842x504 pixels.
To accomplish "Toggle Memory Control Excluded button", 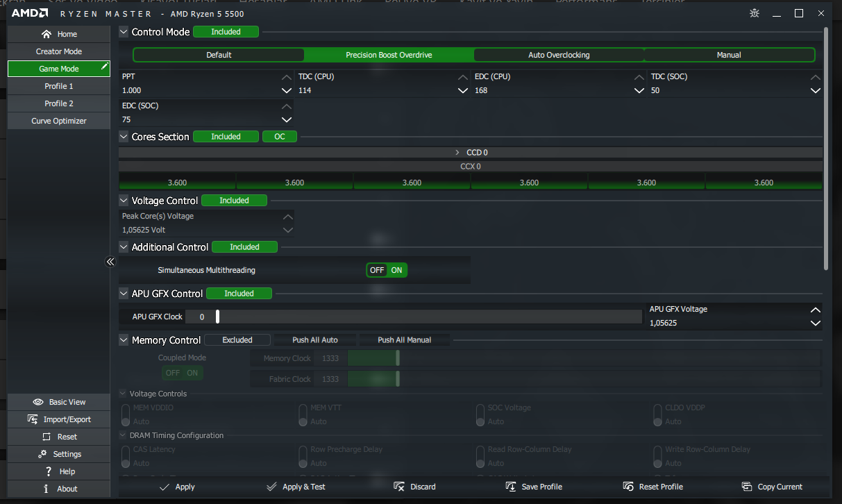I will (237, 340).
